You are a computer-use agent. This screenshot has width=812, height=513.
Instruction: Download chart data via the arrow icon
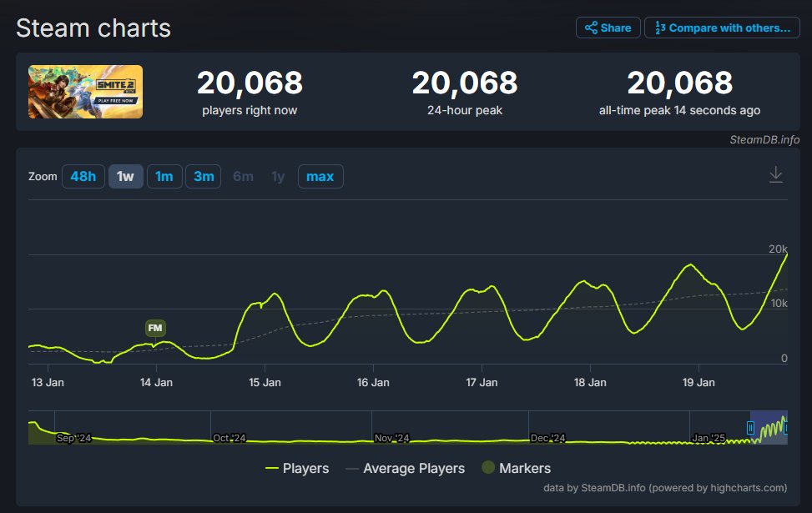776,174
